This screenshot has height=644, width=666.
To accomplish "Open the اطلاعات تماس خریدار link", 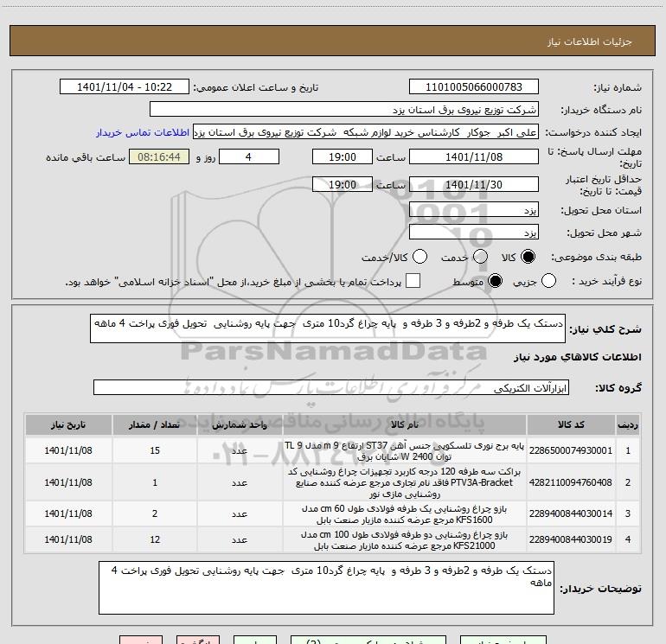I will [143, 132].
